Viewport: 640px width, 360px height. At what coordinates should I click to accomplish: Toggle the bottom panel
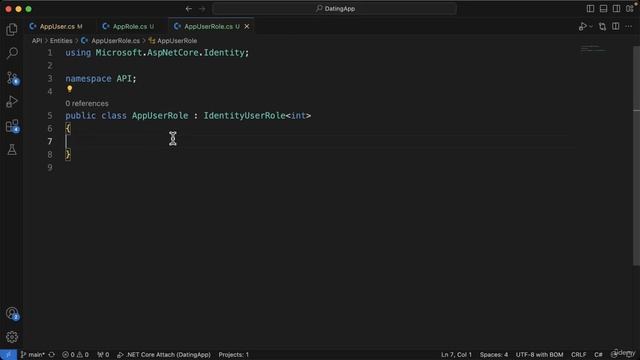(603, 9)
